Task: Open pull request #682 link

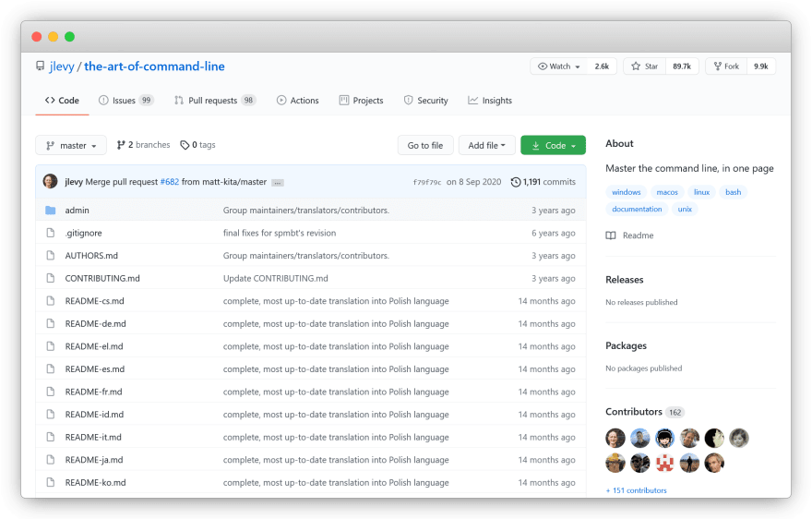Action: [x=170, y=182]
